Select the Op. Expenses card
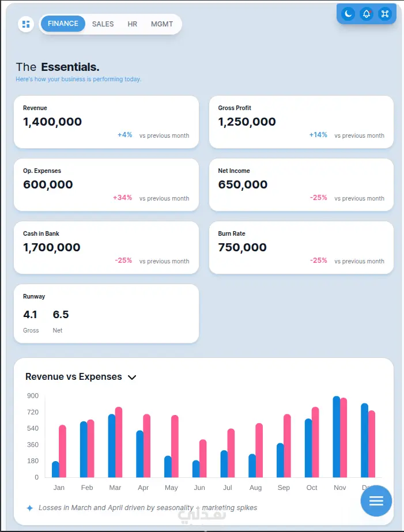Image resolution: width=404 pixels, height=532 pixels. coord(106,184)
